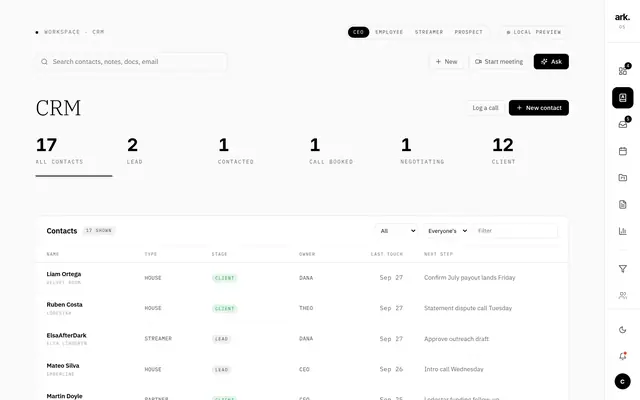Open notifications bell icon

622,356
